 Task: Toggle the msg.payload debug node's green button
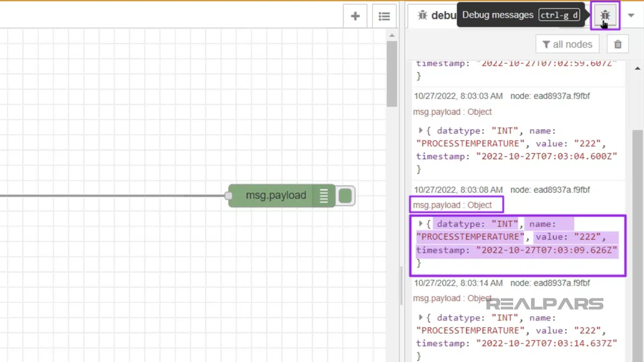[345, 196]
